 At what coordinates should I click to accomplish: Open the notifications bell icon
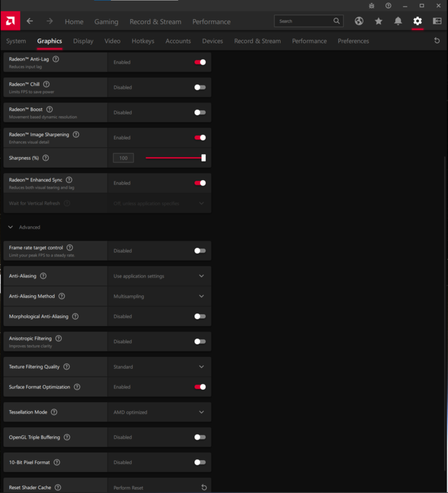click(398, 21)
